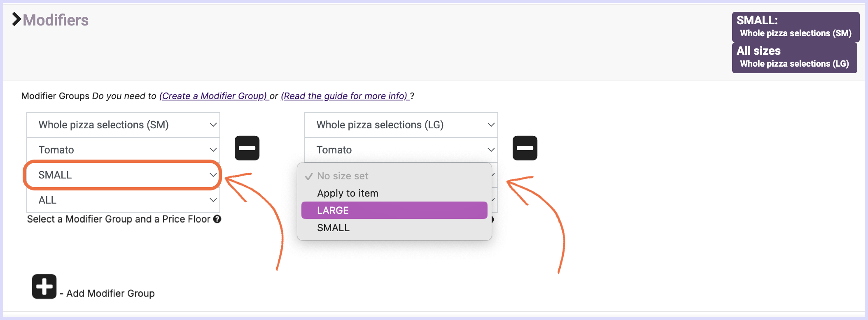868x320 pixels.
Task: Remove the Whole pizza selections (SM) group
Action: click(x=247, y=148)
